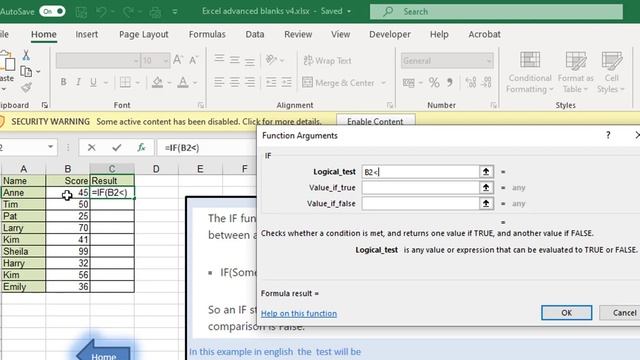
Task: Click the Orientation text-angle icon
Action: click(271, 60)
